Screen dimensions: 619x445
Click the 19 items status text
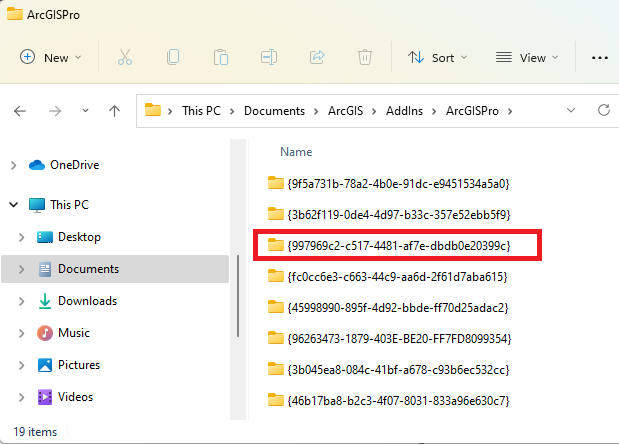(35, 432)
